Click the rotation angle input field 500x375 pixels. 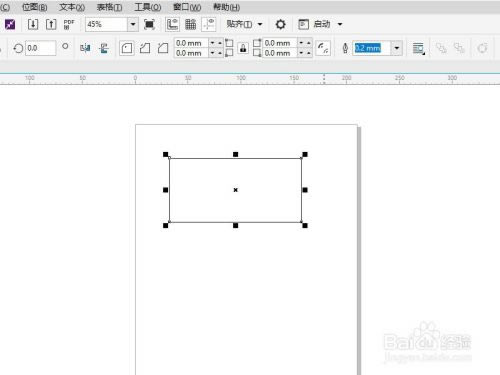click(x=41, y=48)
